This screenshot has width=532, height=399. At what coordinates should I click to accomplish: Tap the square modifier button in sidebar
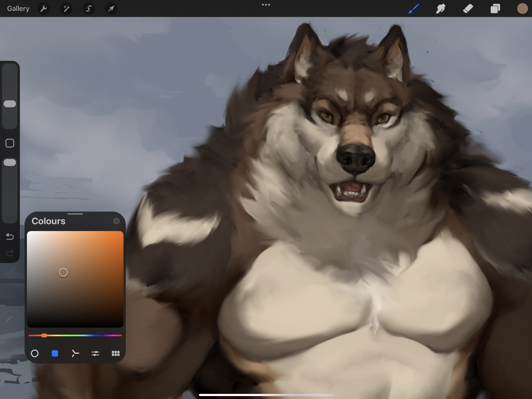pos(10,143)
